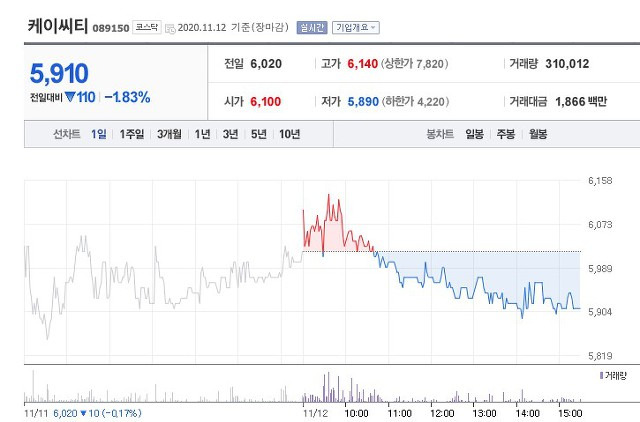Click the 거래량 legend marker in the chart
The width and height of the screenshot is (640, 422).
tap(601, 375)
